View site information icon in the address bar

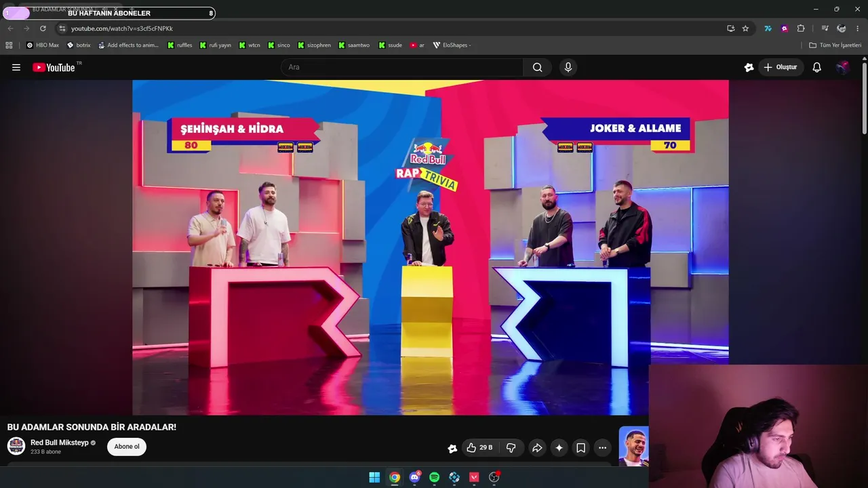click(62, 28)
